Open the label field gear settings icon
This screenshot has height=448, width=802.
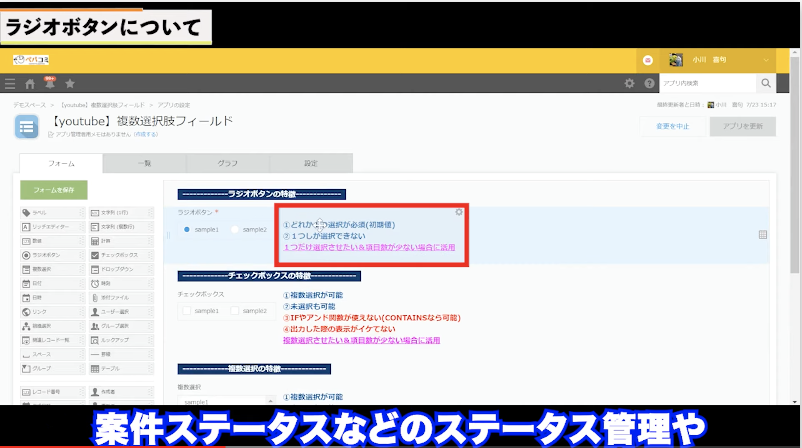coord(459,212)
